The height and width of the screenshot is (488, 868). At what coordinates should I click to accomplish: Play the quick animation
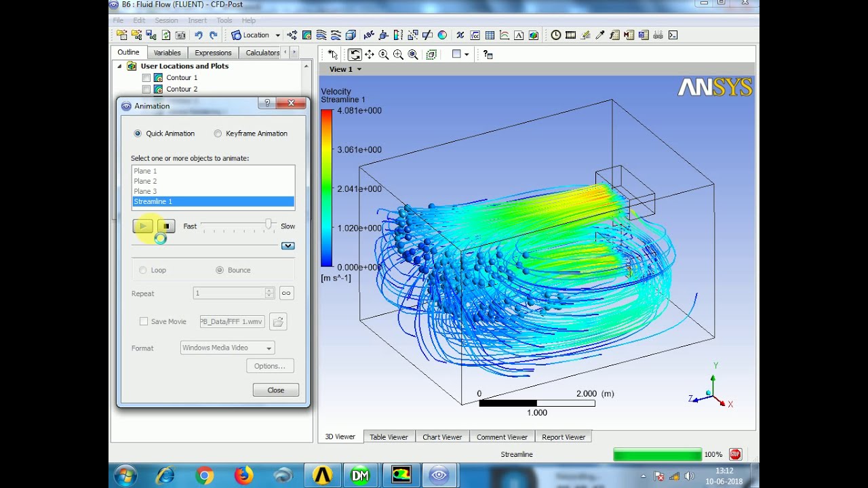(x=143, y=226)
